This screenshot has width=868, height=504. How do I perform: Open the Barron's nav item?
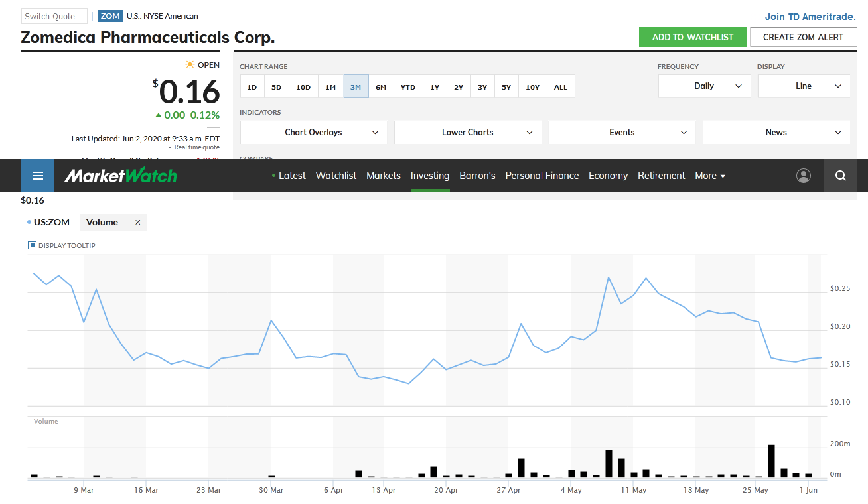click(x=478, y=176)
